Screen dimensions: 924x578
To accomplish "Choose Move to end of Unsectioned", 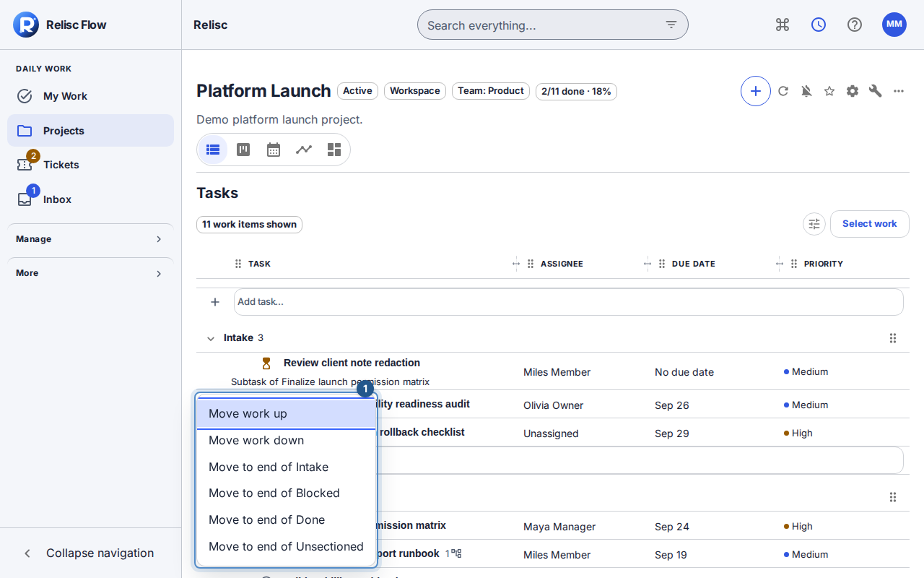I will [287, 547].
